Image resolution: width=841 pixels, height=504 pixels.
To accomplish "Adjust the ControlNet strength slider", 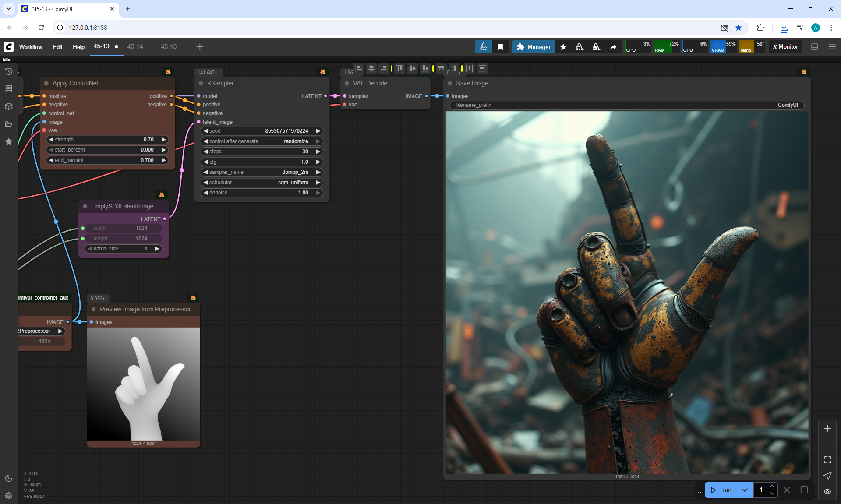I will click(107, 140).
